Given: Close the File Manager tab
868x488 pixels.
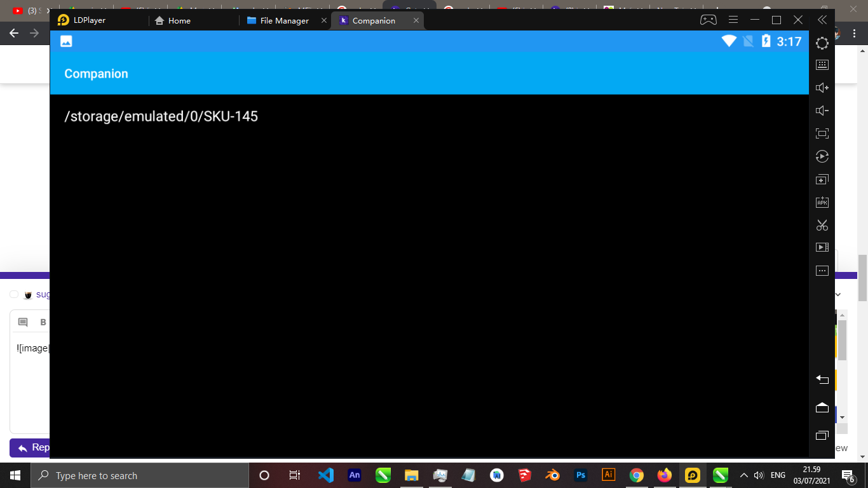Looking at the screenshot, I should click(x=324, y=20).
